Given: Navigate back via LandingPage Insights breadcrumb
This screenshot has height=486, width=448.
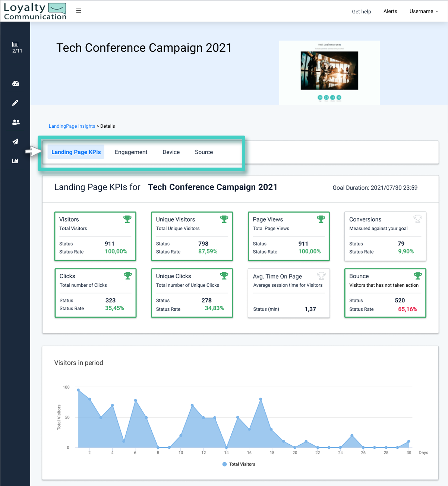Looking at the screenshot, I should coord(72,126).
